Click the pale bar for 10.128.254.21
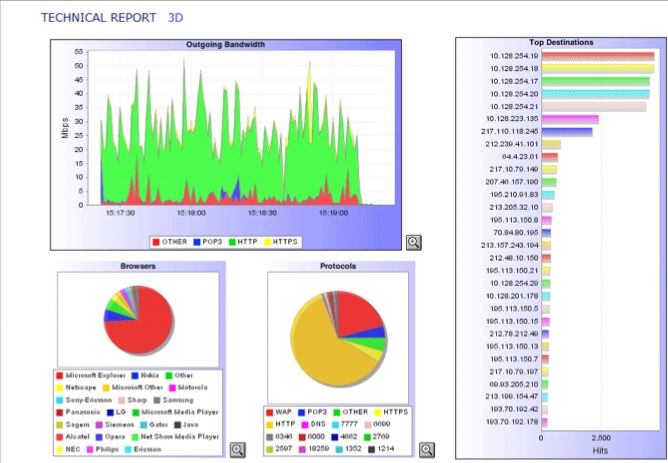668x463 pixels. tap(594, 107)
